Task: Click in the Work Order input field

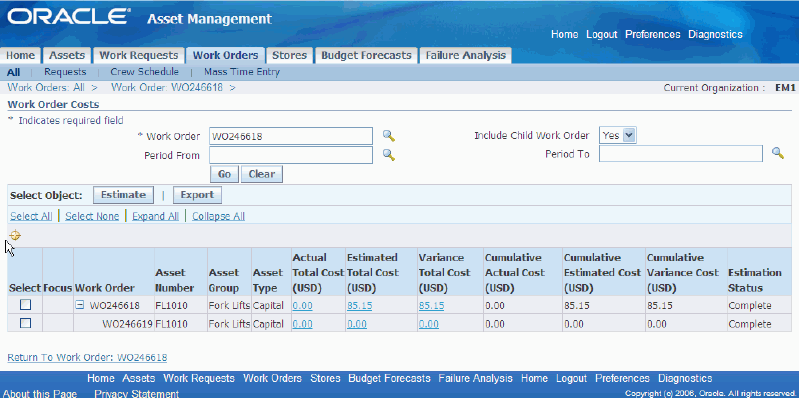Action: (x=291, y=136)
